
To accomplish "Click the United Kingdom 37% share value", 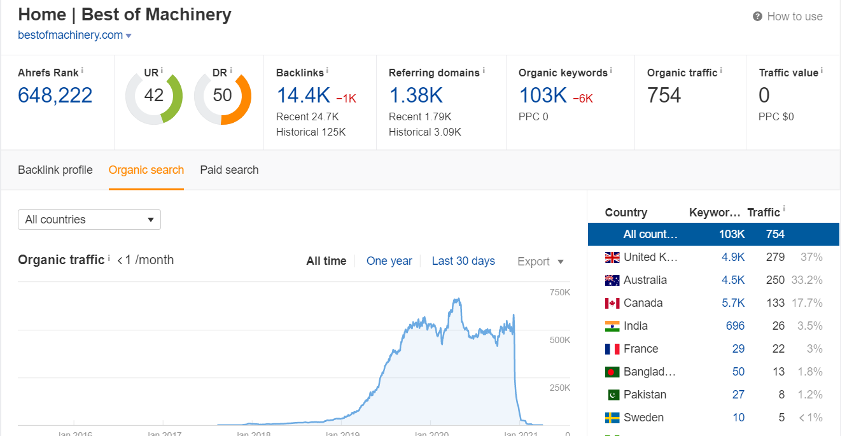I will point(811,257).
